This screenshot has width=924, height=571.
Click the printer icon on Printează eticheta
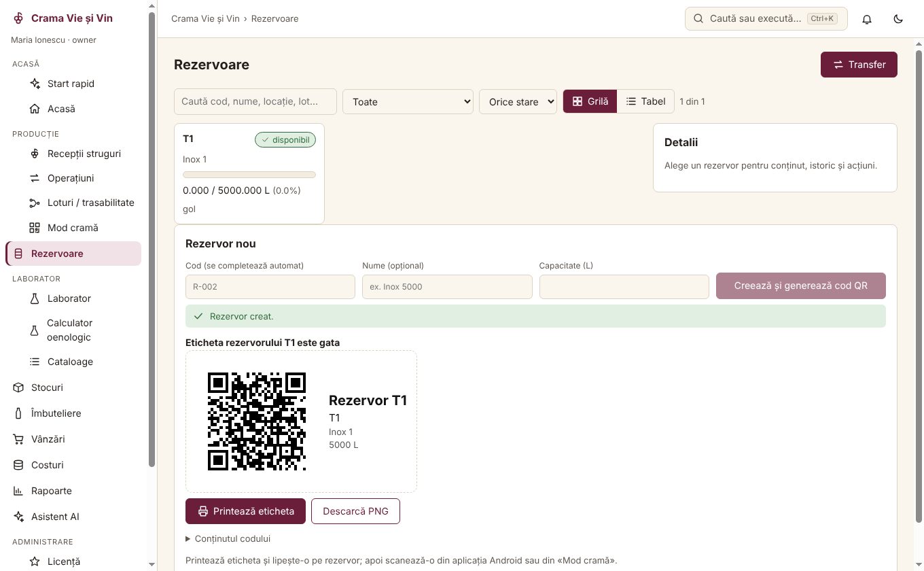(x=202, y=511)
